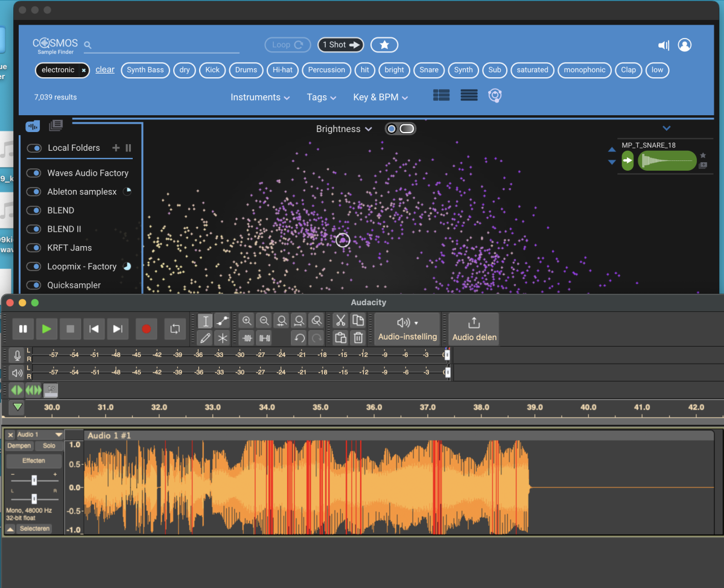Click the Audio 1 #1 clip title
Image resolution: width=724 pixels, height=588 pixels.
109,435
